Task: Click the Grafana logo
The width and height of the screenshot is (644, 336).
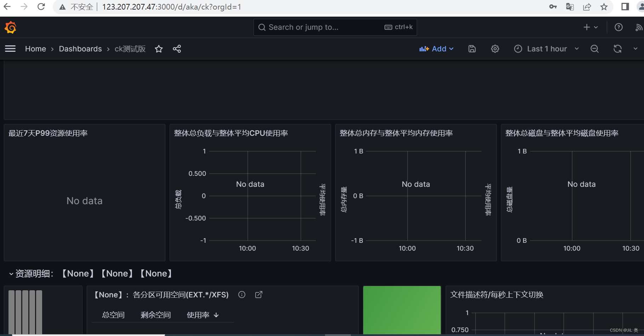Action: coord(10,27)
